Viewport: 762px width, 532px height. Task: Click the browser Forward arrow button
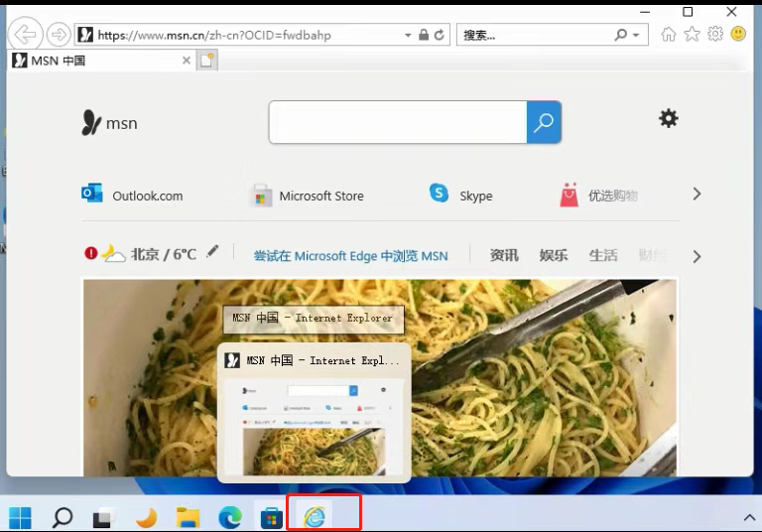tap(59, 35)
